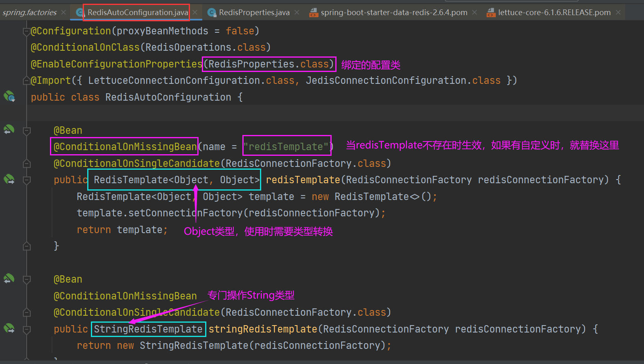Toggle fold end marker at redisTemplate closing brace
Image resolution: width=644 pixels, height=364 pixels.
click(x=27, y=246)
